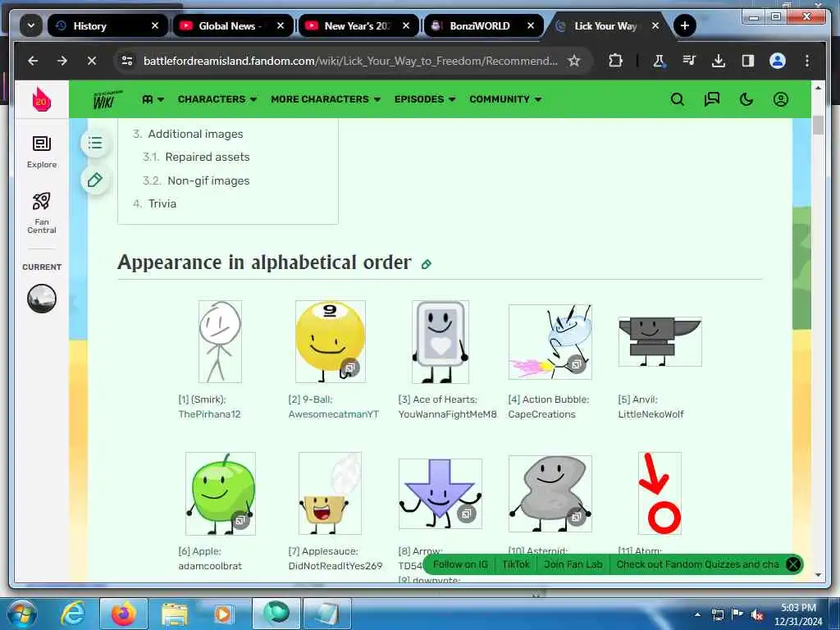Screen dimensions: 840x630
Task: Open the Ace of Hearts thumbnail
Action: click(x=441, y=342)
